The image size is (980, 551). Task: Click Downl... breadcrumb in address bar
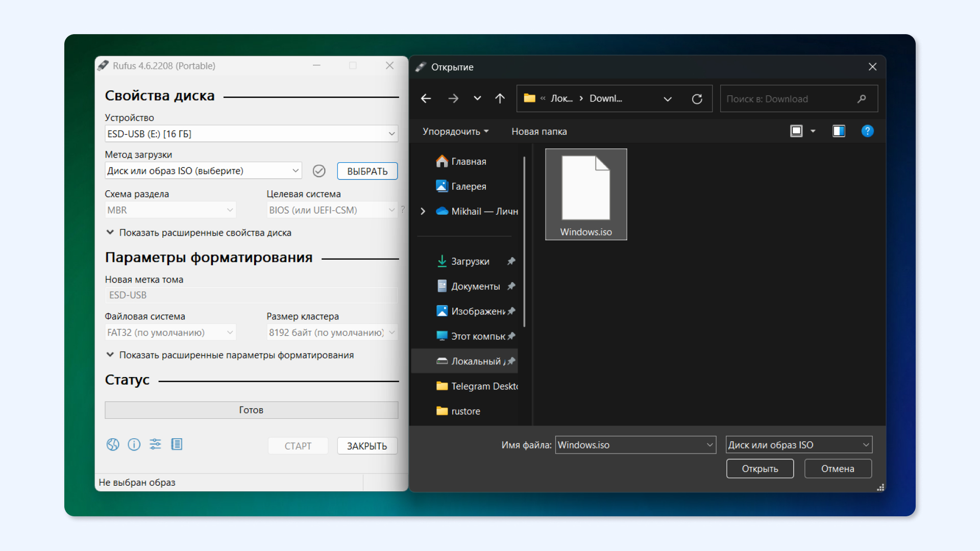(x=606, y=98)
